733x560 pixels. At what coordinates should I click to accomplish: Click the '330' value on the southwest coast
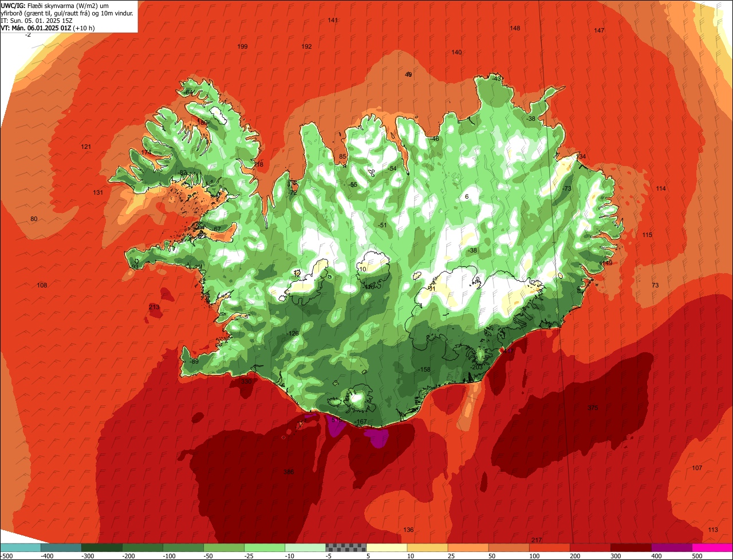pyautogui.click(x=246, y=381)
